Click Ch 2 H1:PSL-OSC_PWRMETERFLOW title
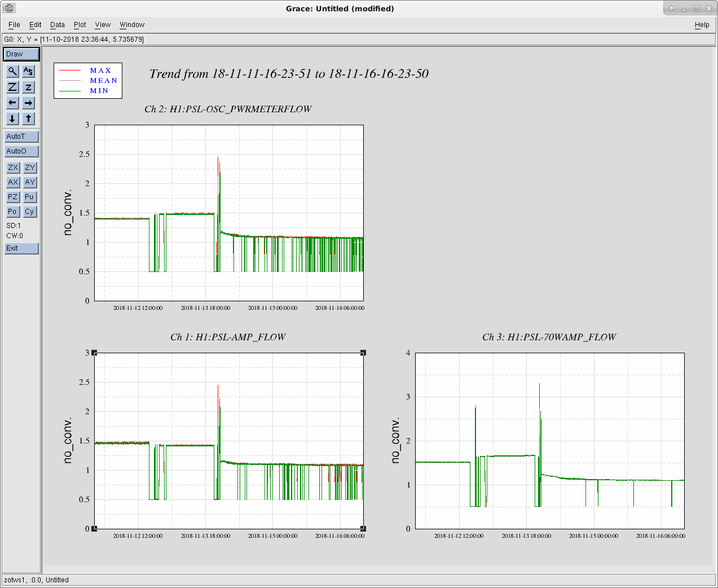The width and height of the screenshot is (718, 588). click(x=228, y=109)
